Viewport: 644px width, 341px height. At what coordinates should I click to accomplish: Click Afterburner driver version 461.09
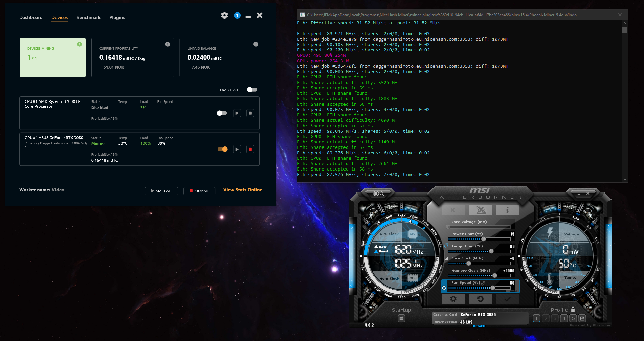466,322
